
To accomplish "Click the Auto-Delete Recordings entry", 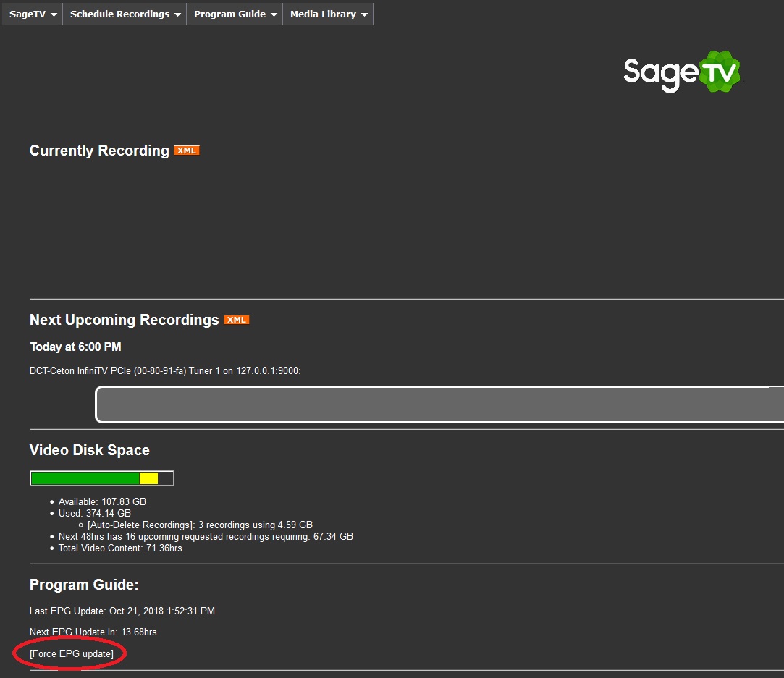I will (x=200, y=525).
